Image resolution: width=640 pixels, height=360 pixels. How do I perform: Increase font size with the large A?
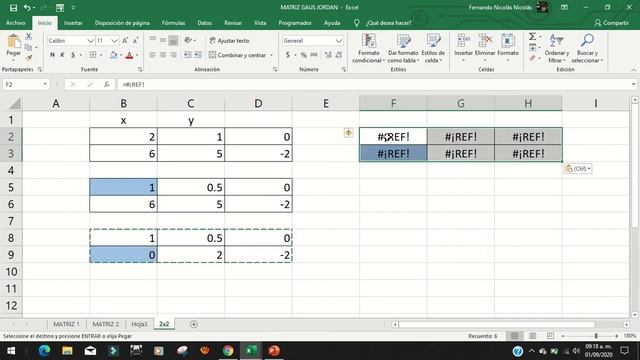(125, 40)
